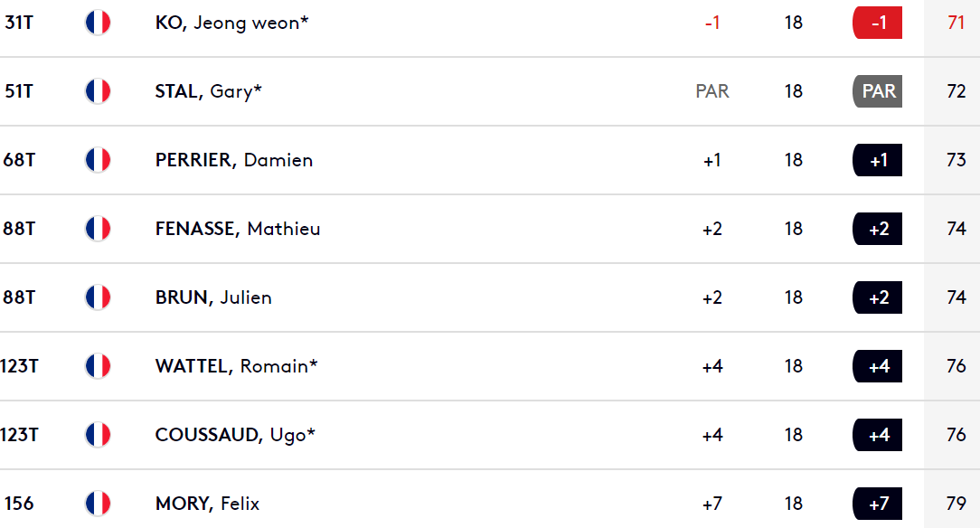This screenshot has width=980, height=528.
Task: Click the total score 79
Action: pyautogui.click(x=956, y=504)
